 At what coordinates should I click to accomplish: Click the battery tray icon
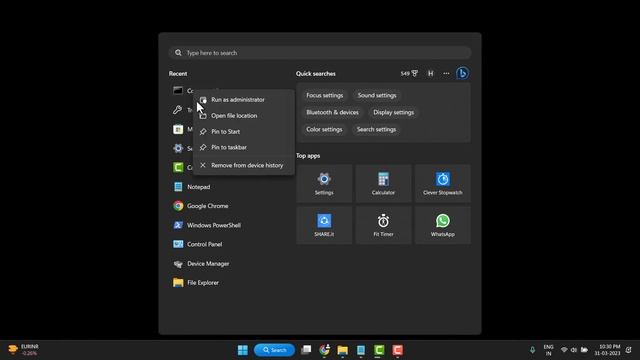pyautogui.click(x=584, y=350)
